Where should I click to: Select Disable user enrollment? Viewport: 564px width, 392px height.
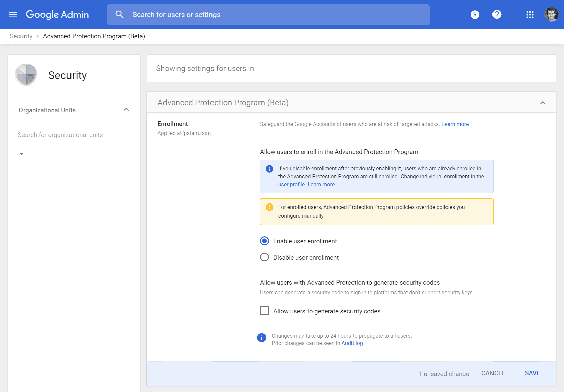click(265, 257)
